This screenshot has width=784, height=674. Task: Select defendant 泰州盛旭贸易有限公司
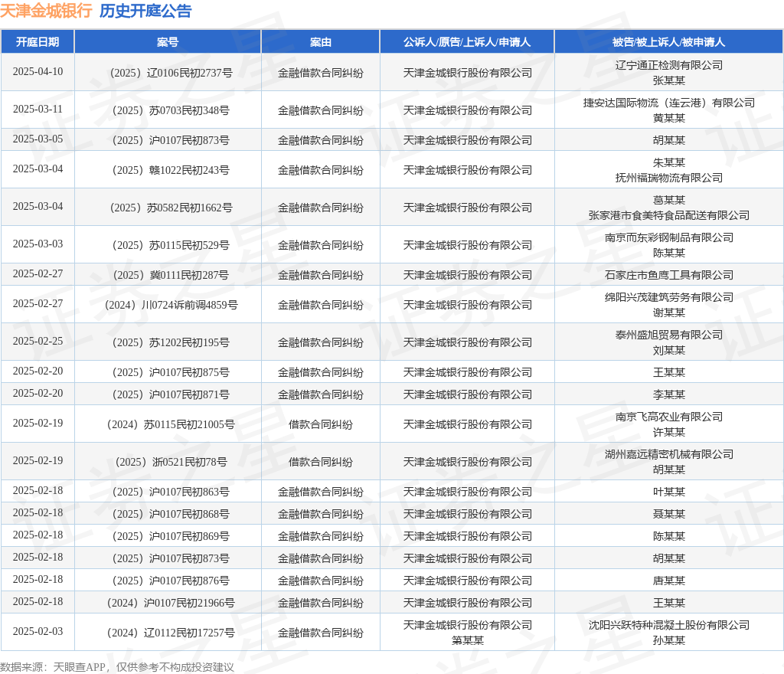click(668, 335)
